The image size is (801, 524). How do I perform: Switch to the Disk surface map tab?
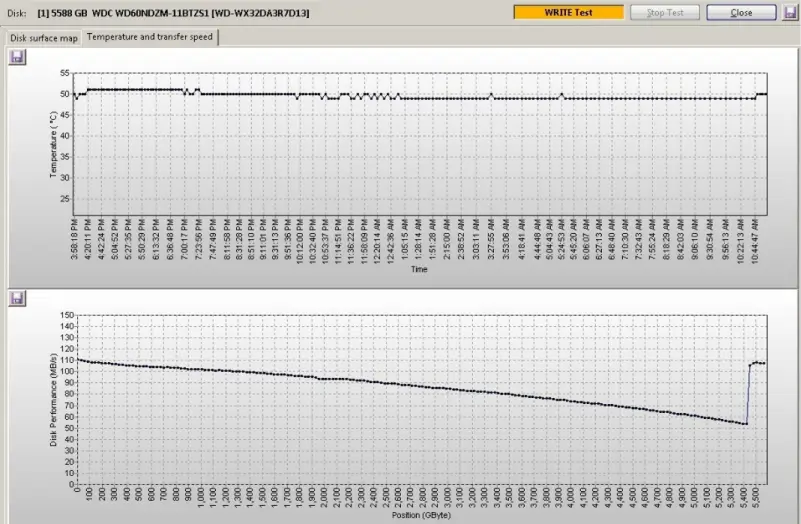(43, 38)
